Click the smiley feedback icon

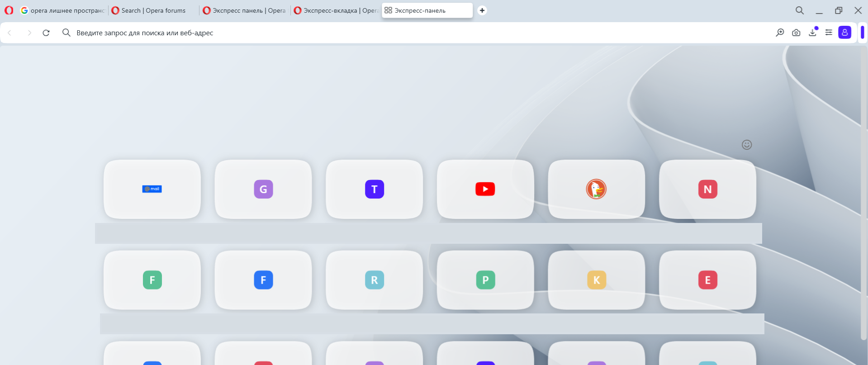coord(747,145)
